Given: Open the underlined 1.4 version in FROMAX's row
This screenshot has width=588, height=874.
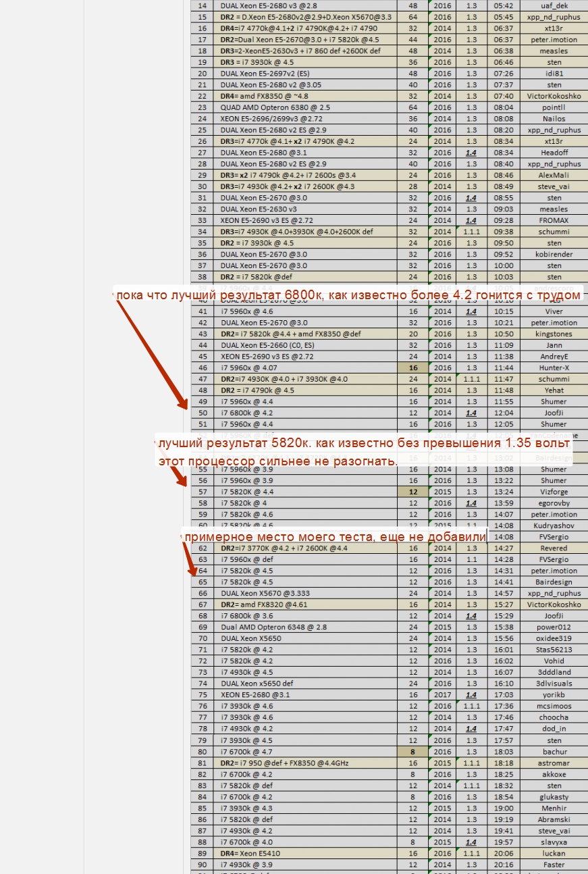Looking at the screenshot, I should click(x=471, y=220).
